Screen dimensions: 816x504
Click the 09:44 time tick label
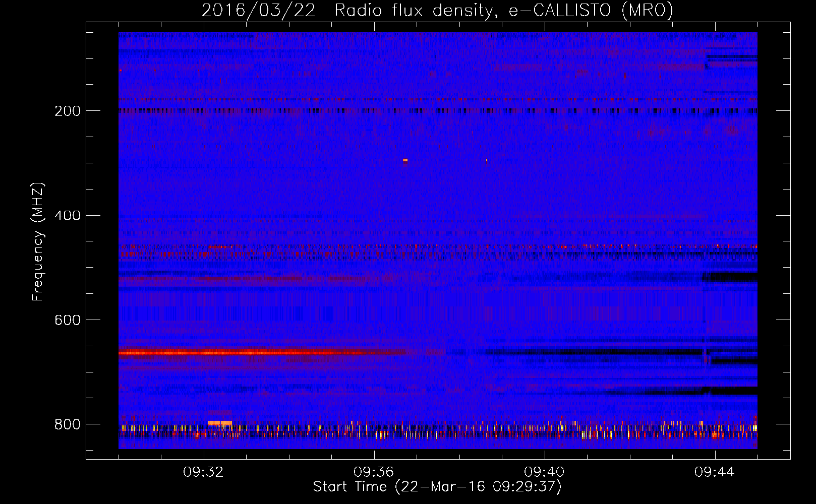(x=715, y=472)
